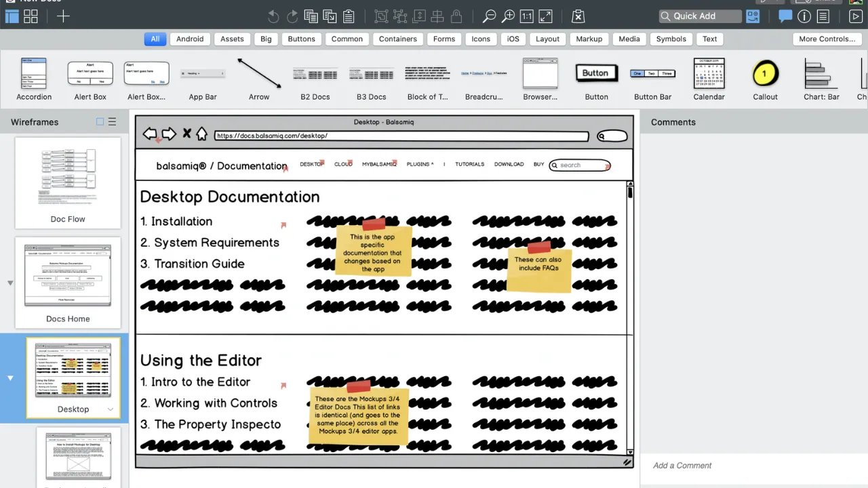Select the Assets category
Viewport: 868px width, 488px height.
(x=232, y=39)
